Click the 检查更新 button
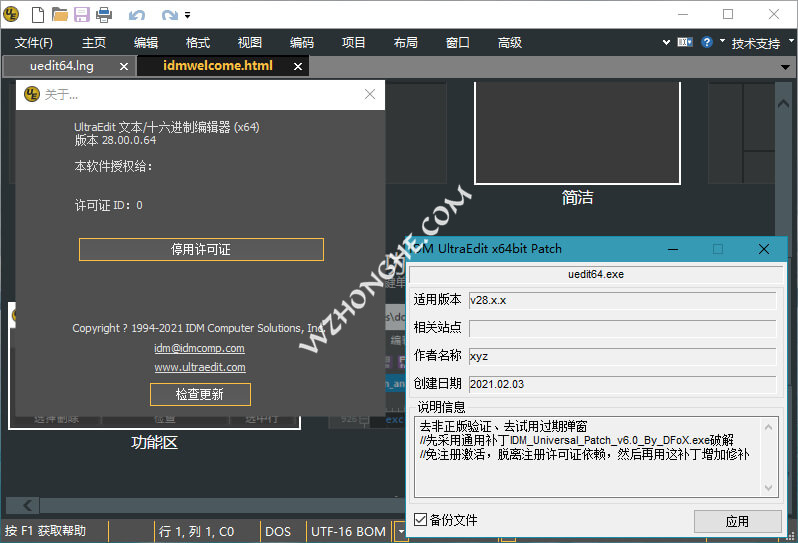 [200, 394]
